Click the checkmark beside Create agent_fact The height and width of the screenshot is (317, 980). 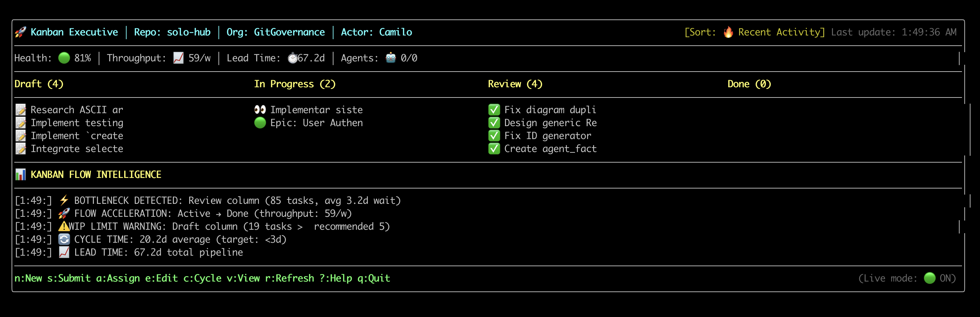pyautogui.click(x=494, y=149)
